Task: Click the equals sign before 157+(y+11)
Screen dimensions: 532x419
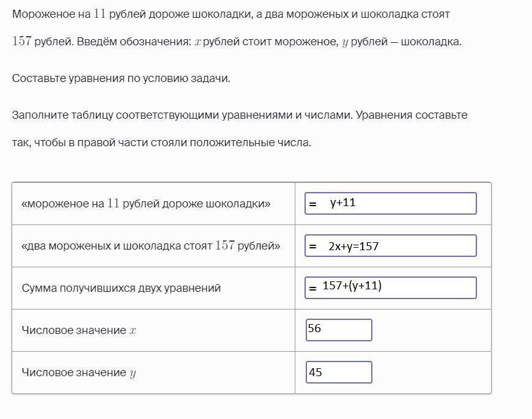Action: point(312,288)
